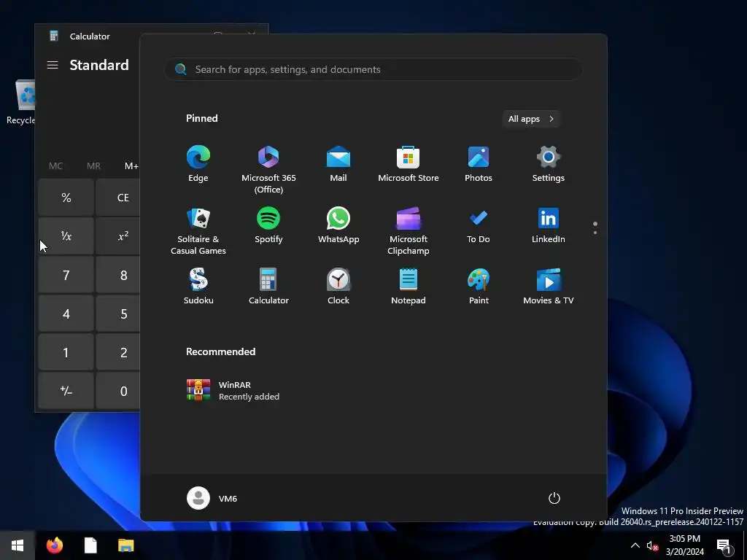Viewport: 747px width, 560px height.
Task: Open the VM6 user account menu
Action: 212,498
